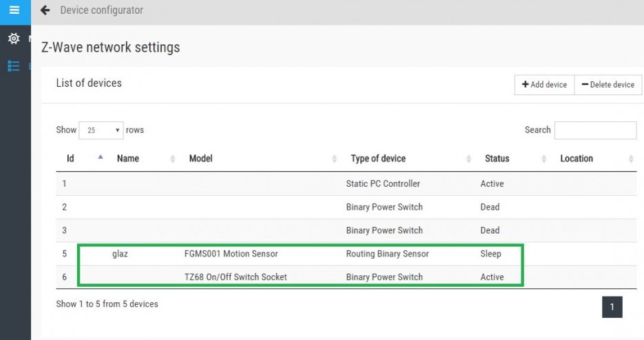
Task: Sort the Model column
Action: pos(334,159)
